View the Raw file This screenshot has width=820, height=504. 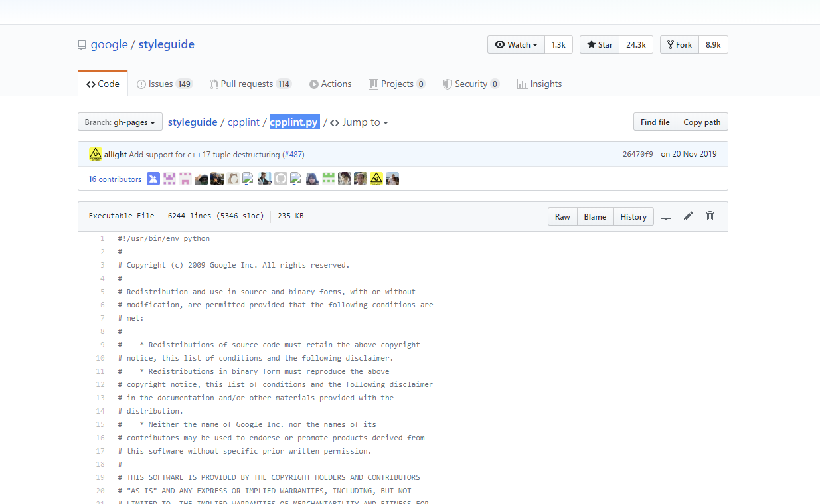pos(562,216)
